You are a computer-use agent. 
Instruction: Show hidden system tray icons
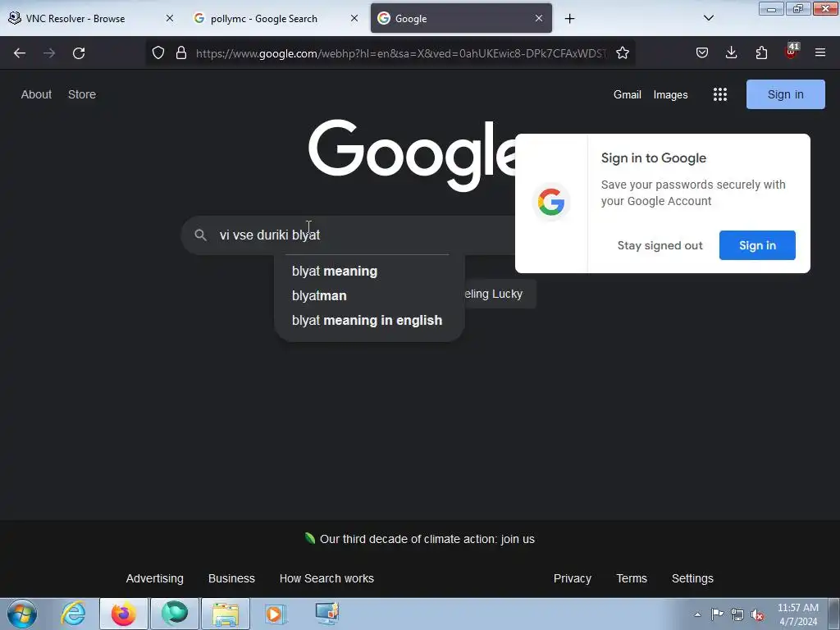coord(697,614)
